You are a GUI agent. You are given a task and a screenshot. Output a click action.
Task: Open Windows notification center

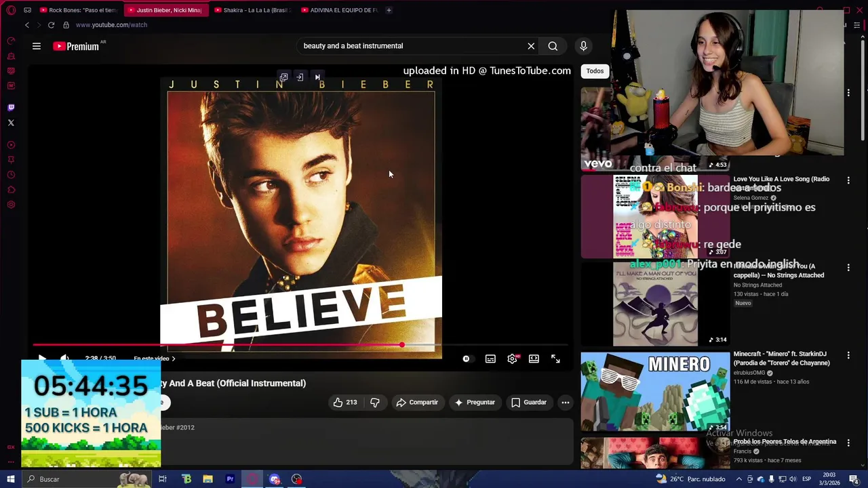[x=854, y=479]
